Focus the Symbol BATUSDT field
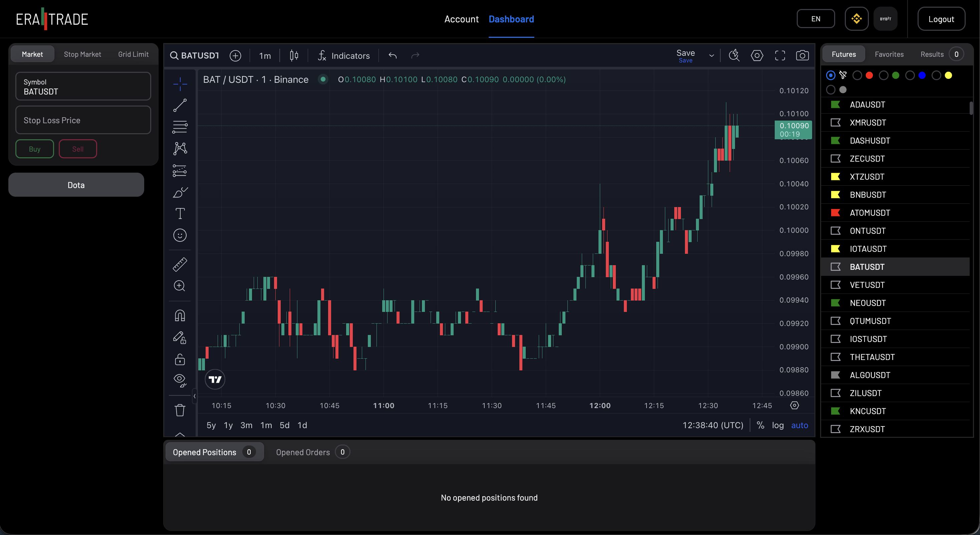Screen dimensions: 980x535 click(83, 86)
